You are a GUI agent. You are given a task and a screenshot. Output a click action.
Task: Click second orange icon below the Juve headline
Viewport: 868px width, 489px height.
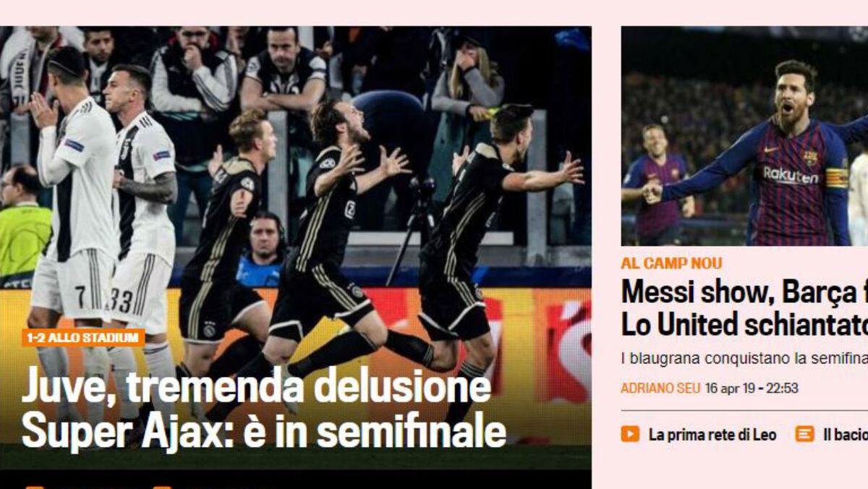click(x=162, y=487)
